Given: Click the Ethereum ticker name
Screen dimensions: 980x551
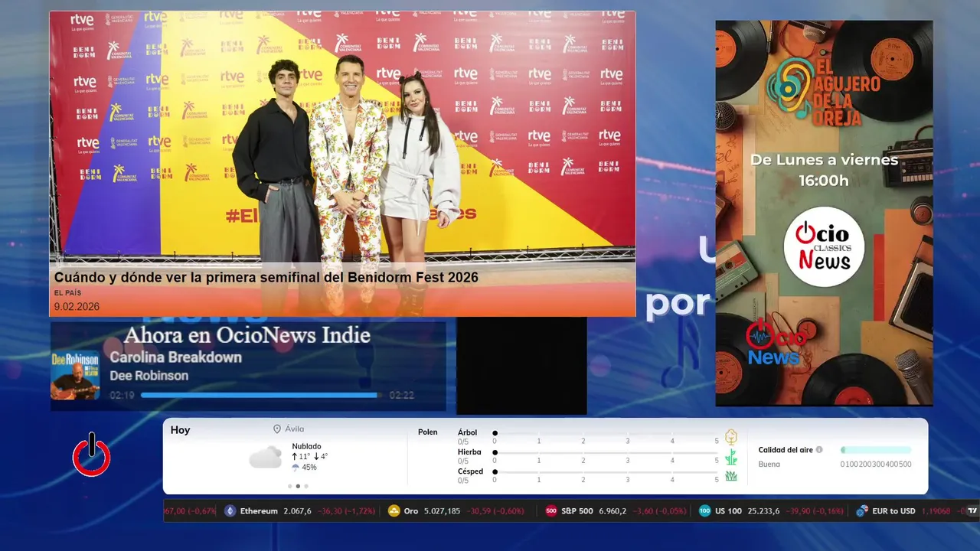Looking at the screenshot, I should point(259,511).
